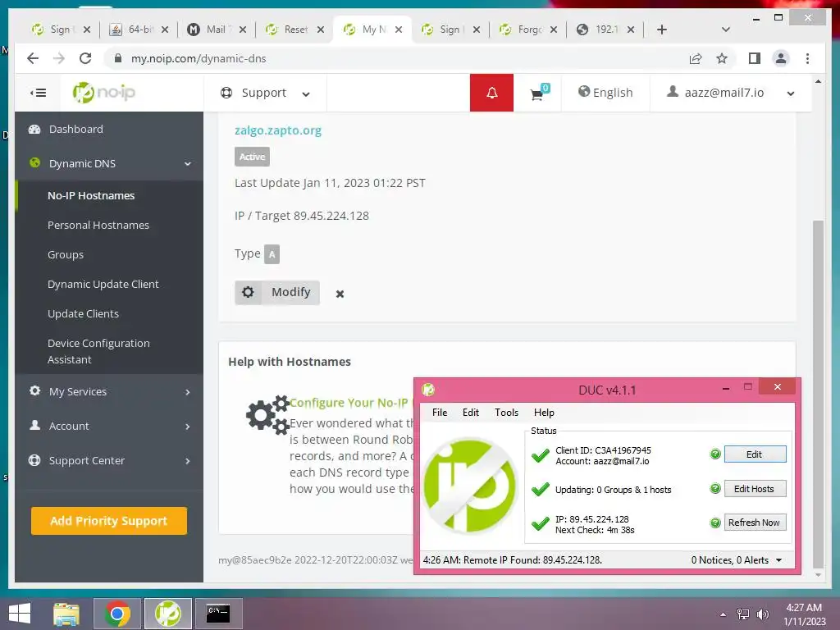840x630 pixels.
Task: Open the File menu in DUC
Action: pos(440,413)
